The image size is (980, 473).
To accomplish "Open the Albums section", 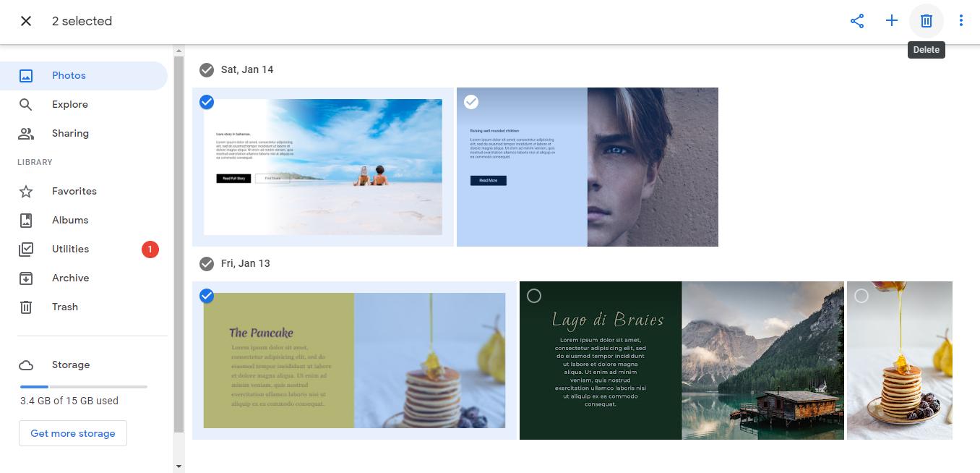I will point(70,221).
